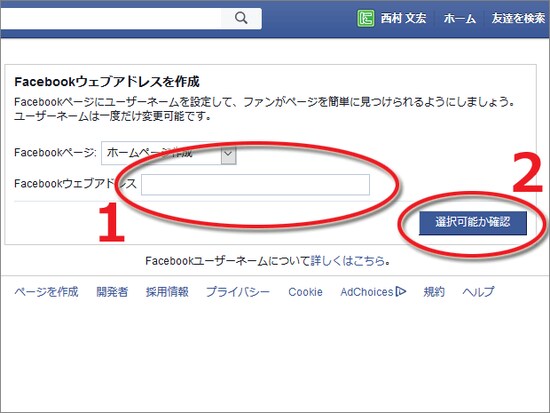Open 友達を検索 in top bar
Screen dimensions: 550x413
click(518, 18)
